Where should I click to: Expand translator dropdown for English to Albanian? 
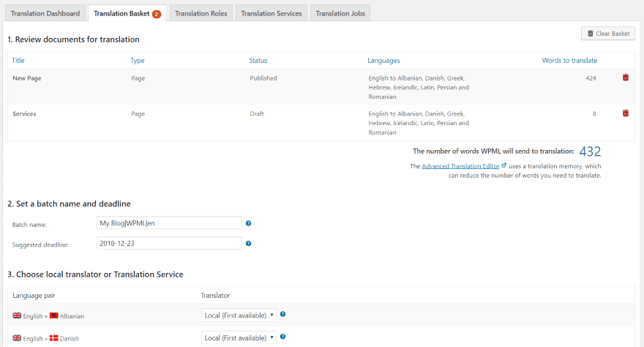239,316
